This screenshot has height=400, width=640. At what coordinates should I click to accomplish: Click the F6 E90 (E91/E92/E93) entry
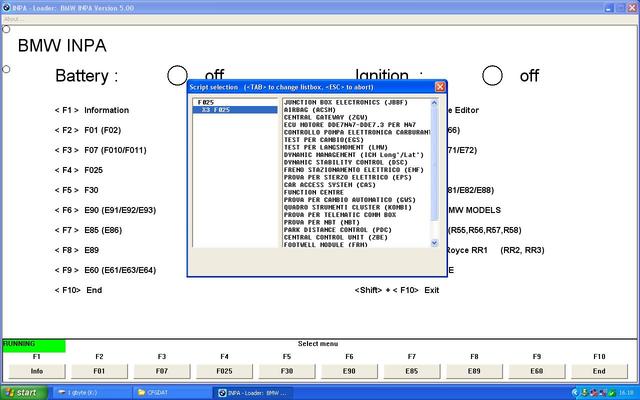pyautogui.click(x=105, y=210)
